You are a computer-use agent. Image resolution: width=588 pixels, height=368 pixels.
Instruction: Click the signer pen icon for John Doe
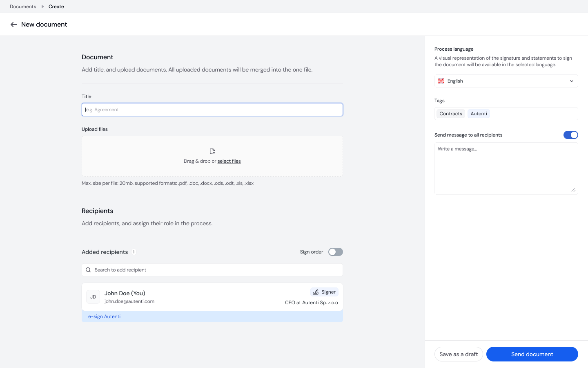(316, 292)
